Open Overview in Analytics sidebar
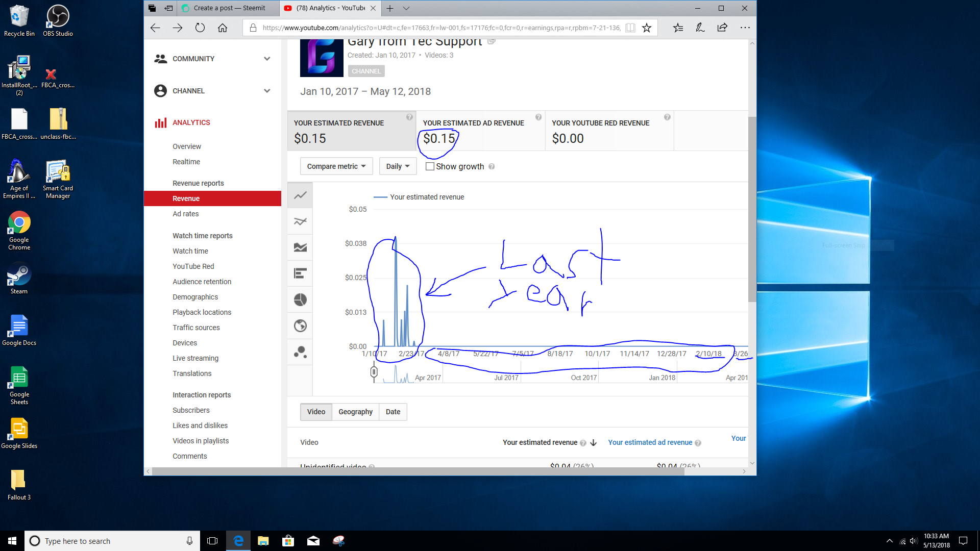The image size is (980, 551). (x=187, y=146)
